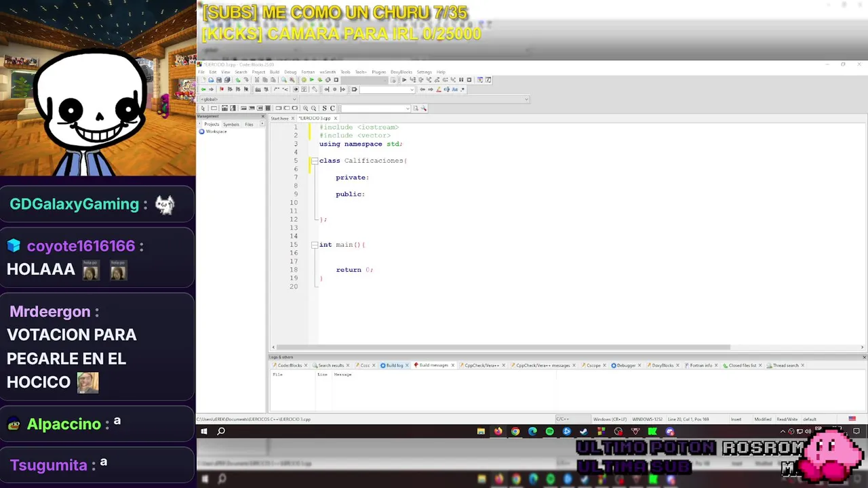Screen dimensions: 868x488
Task: Click the Build and run icon
Action: [320, 80]
